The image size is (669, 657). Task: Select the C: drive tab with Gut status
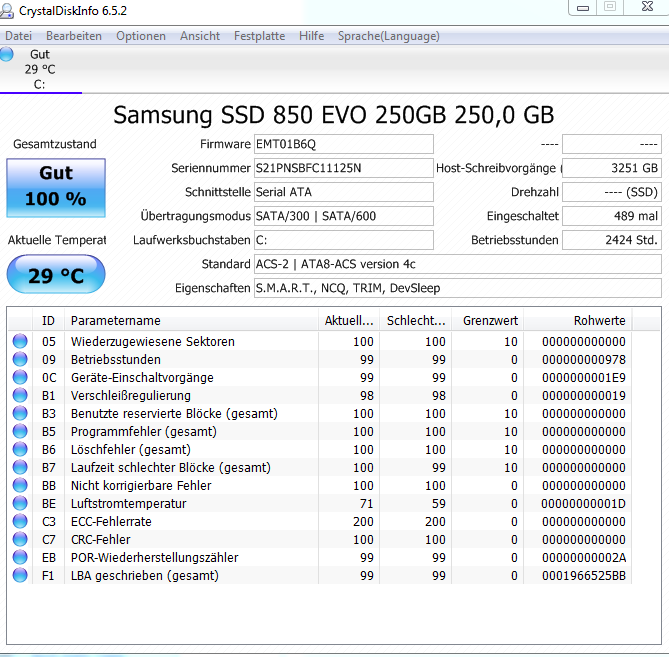click(40, 70)
